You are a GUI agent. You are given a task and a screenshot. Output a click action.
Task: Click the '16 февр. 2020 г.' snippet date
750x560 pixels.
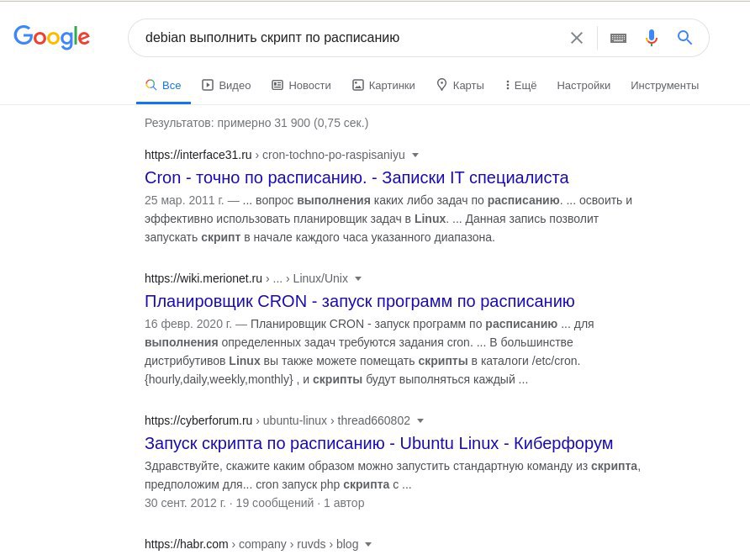tap(188, 324)
